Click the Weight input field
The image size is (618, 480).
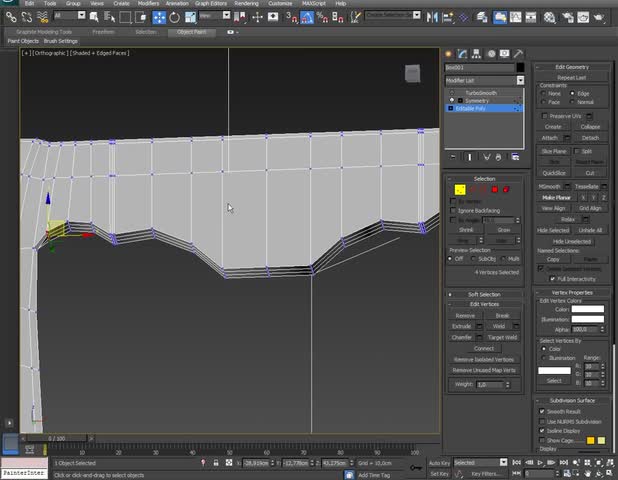point(492,384)
